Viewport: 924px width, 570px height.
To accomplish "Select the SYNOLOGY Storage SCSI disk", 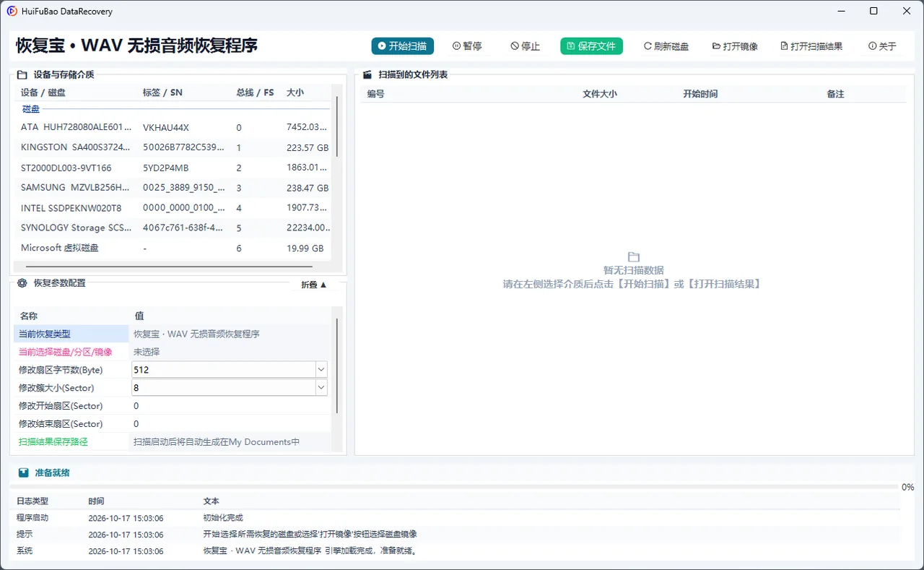I will click(173, 228).
